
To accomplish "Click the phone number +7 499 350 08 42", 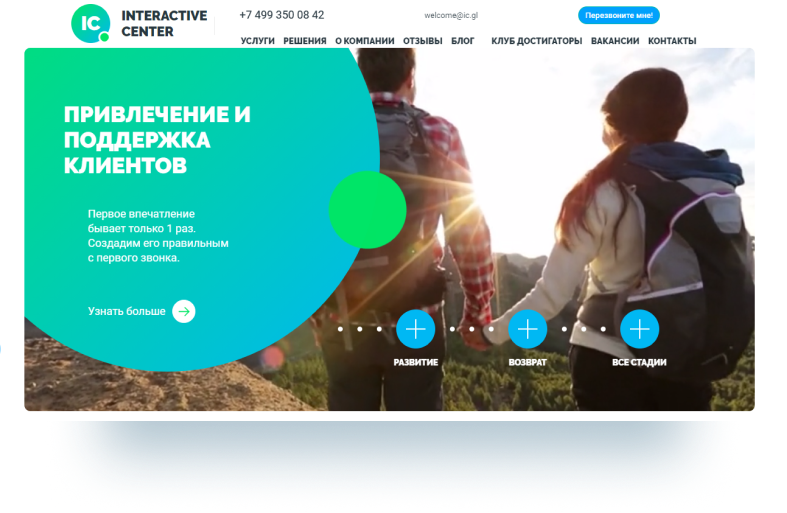I will tap(282, 15).
